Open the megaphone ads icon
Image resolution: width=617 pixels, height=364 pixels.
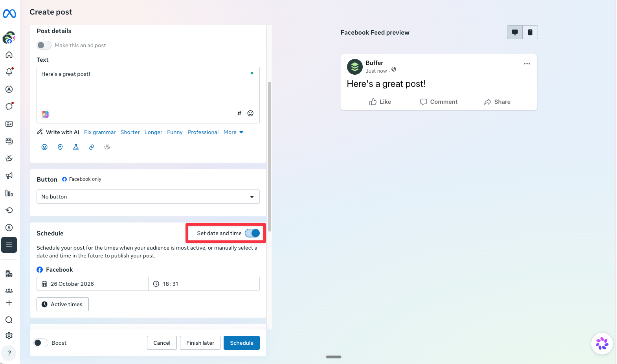(x=9, y=176)
